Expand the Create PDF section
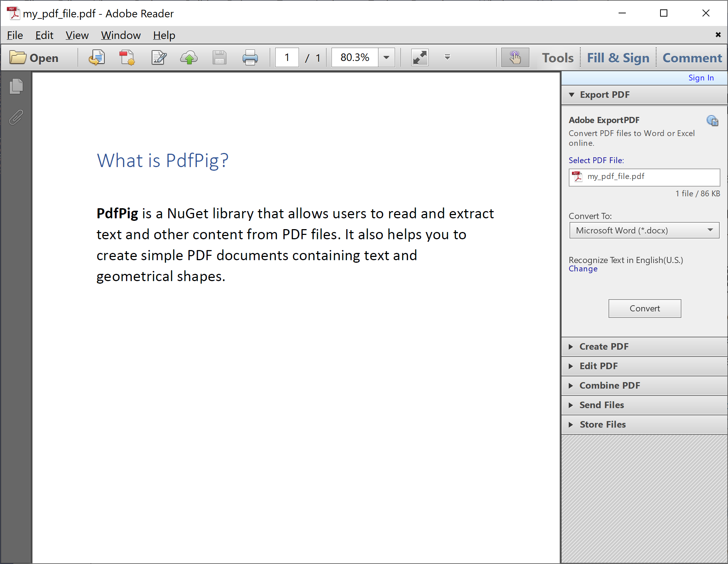 coord(604,347)
